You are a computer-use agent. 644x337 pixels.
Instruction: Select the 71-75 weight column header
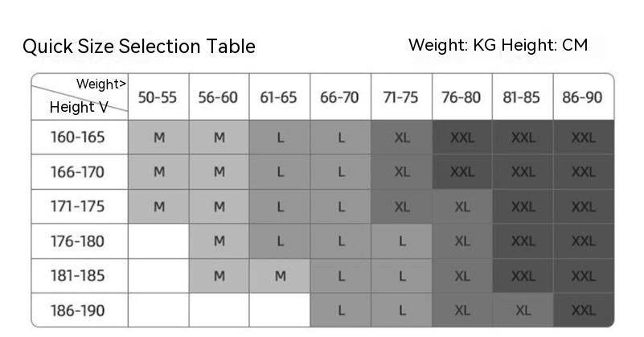click(x=401, y=97)
